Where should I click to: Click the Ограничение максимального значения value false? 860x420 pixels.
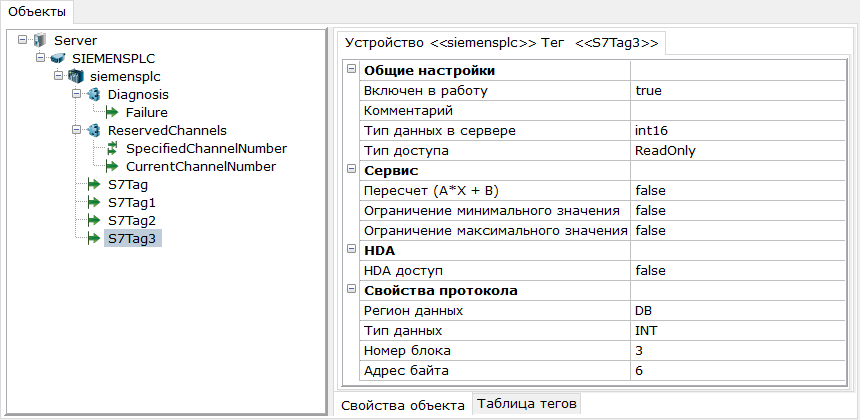(x=737, y=231)
